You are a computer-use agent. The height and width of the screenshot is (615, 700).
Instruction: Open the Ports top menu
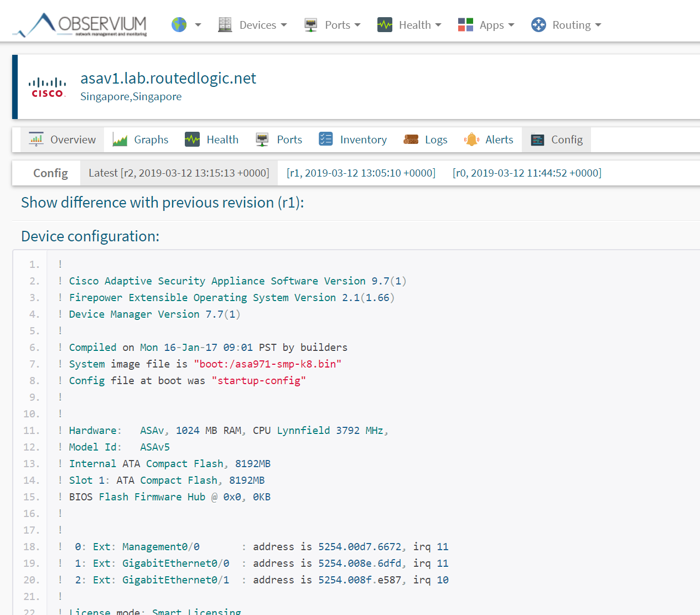coord(338,25)
